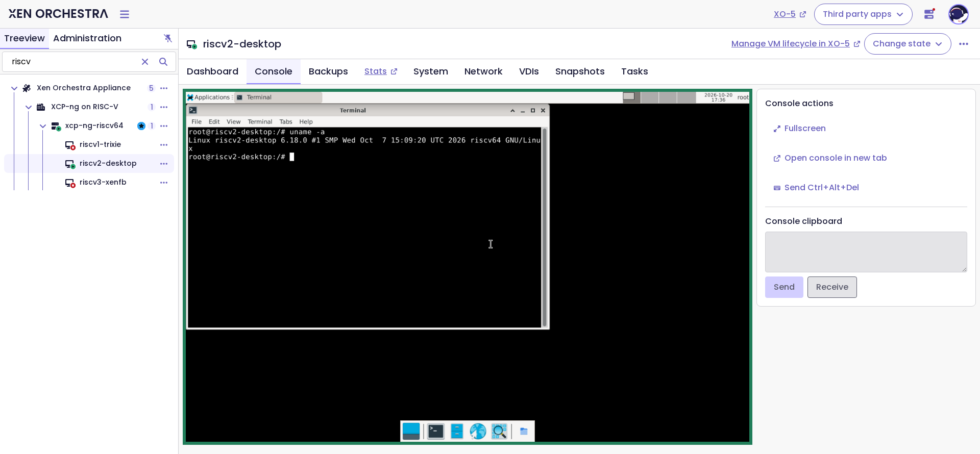Launch web browser globe icon in dock

(x=478, y=432)
